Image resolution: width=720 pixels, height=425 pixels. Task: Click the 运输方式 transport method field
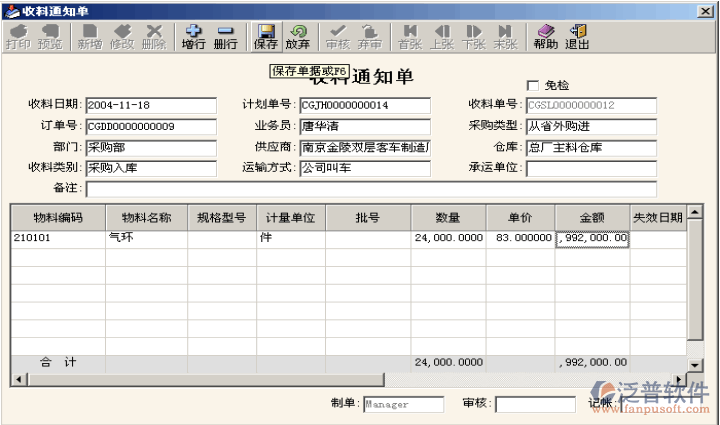(365, 168)
